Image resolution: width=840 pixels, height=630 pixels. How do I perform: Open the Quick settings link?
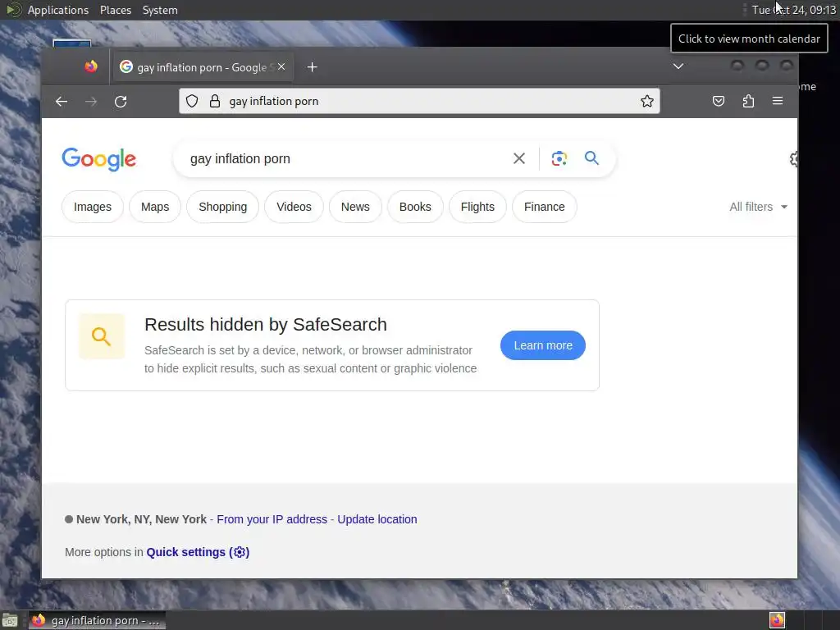click(198, 552)
